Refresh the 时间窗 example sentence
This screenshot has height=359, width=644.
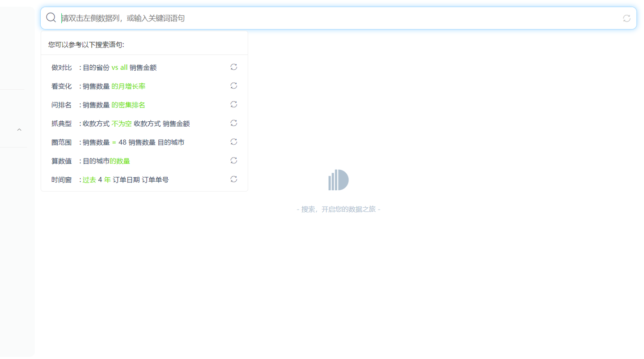233,179
